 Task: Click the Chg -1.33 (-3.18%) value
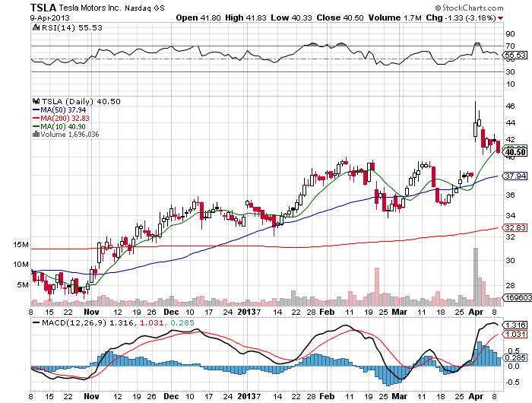[461, 17]
